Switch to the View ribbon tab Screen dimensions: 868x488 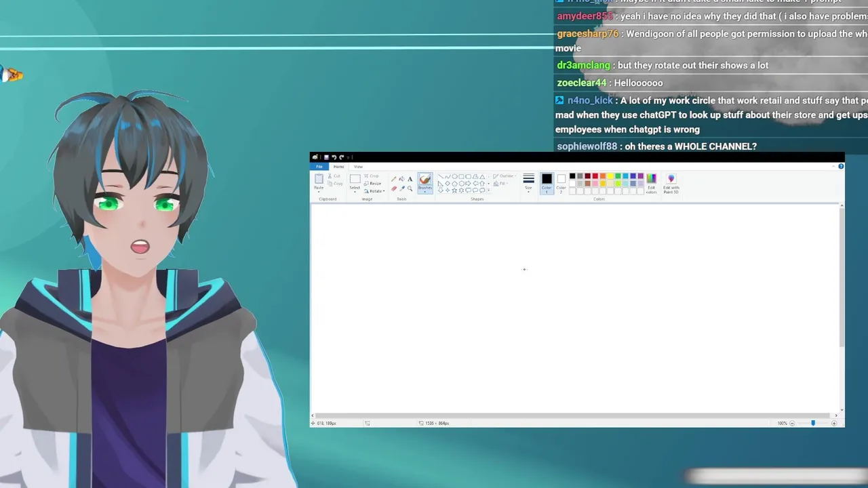(x=358, y=167)
